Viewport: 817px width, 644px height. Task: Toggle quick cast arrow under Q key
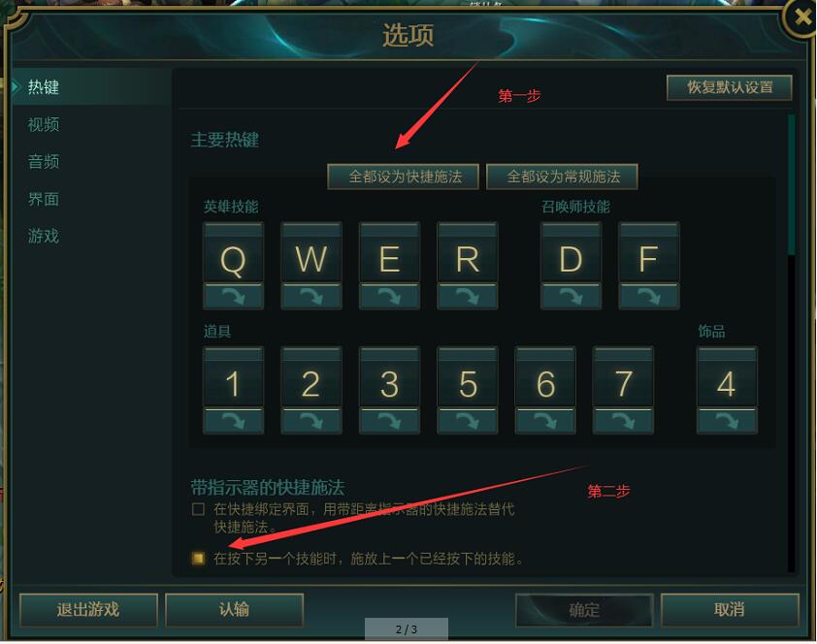point(234,297)
